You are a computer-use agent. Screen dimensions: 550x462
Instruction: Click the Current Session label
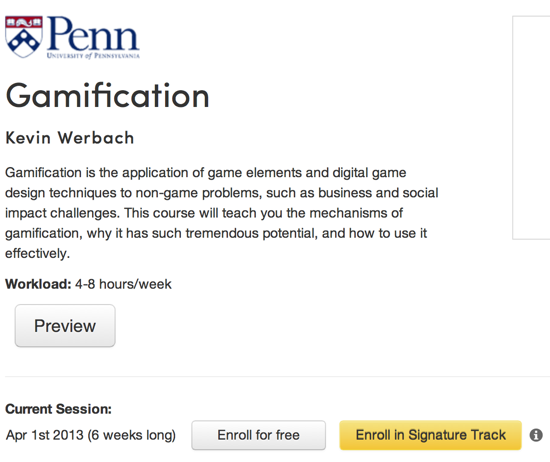click(x=58, y=409)
